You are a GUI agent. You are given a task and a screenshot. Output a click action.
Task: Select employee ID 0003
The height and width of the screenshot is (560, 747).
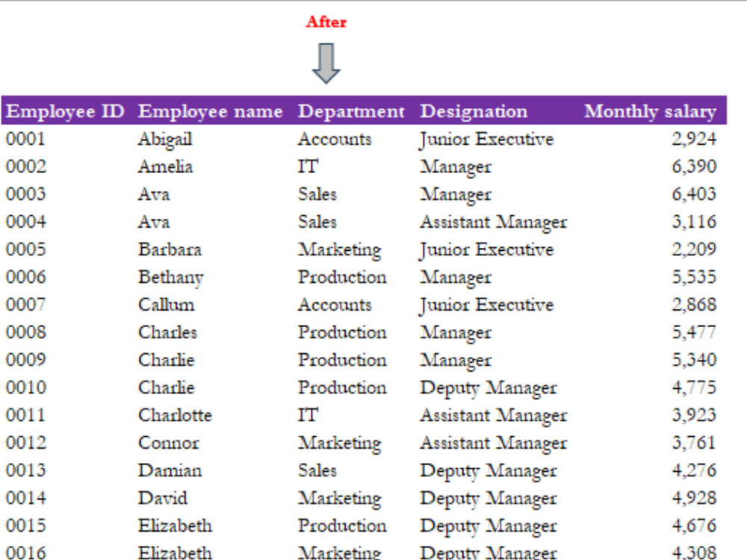[25, 194]
